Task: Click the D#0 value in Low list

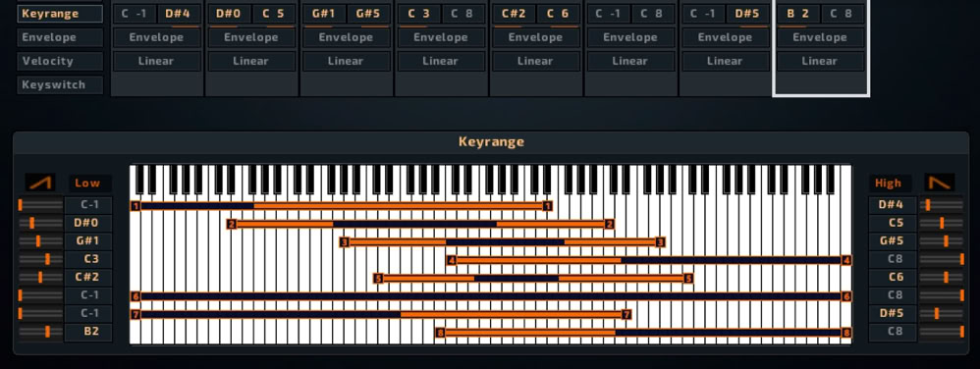Action: click(88, 223)
